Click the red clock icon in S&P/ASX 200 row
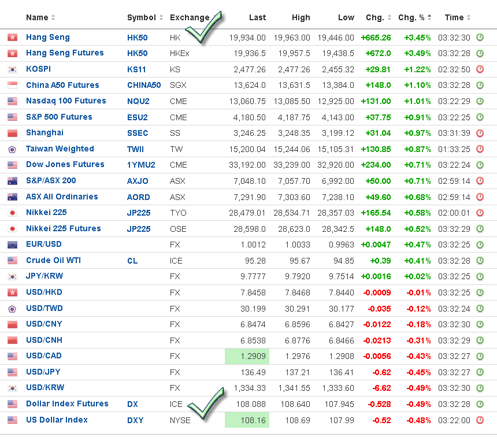 point(480,181)
